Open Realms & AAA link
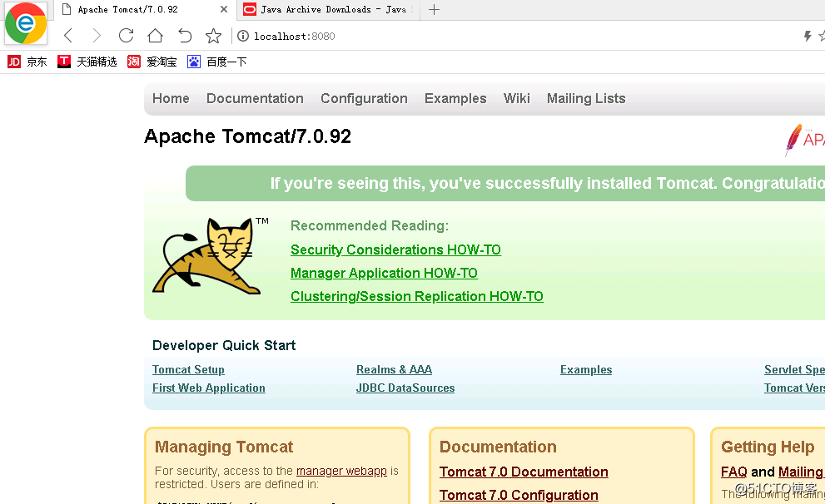Screen dimensions: 825x504 (394, 370)
